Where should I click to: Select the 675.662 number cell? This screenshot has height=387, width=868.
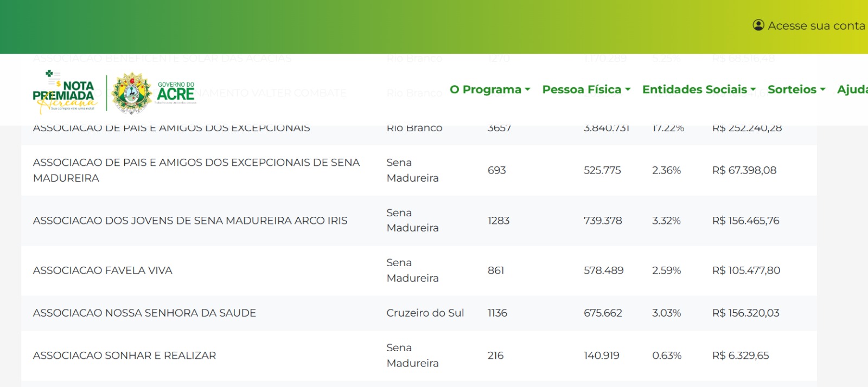[603, 313]
